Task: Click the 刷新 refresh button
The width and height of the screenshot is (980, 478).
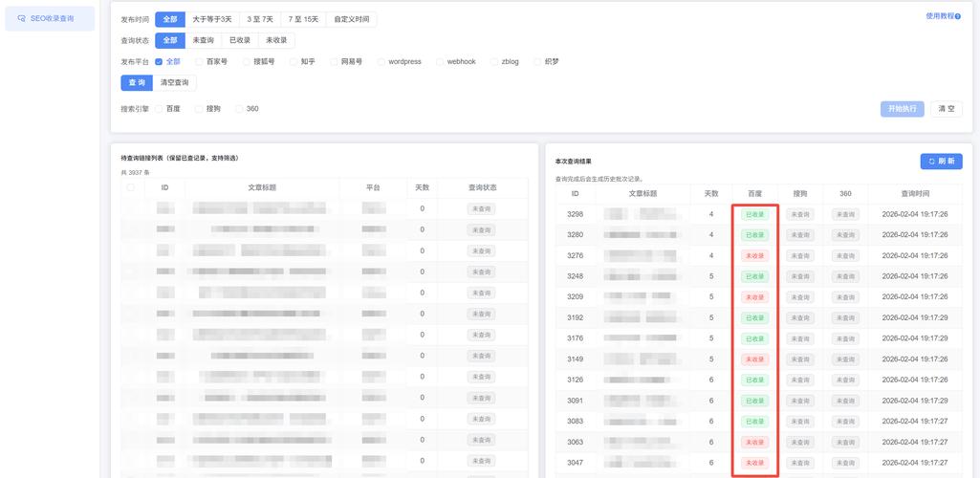Action: [941, 162]
